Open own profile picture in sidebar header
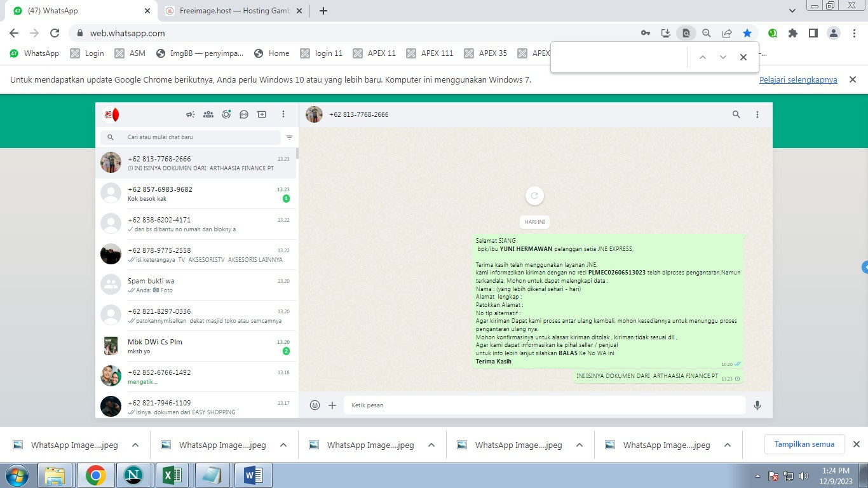The width and height of the screenshot is (868, 488). click(111, 114)
